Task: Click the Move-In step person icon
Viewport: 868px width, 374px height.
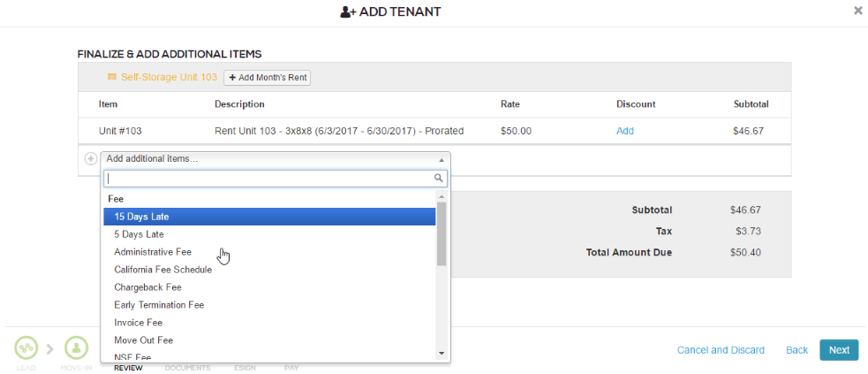Action: [77, 347]
